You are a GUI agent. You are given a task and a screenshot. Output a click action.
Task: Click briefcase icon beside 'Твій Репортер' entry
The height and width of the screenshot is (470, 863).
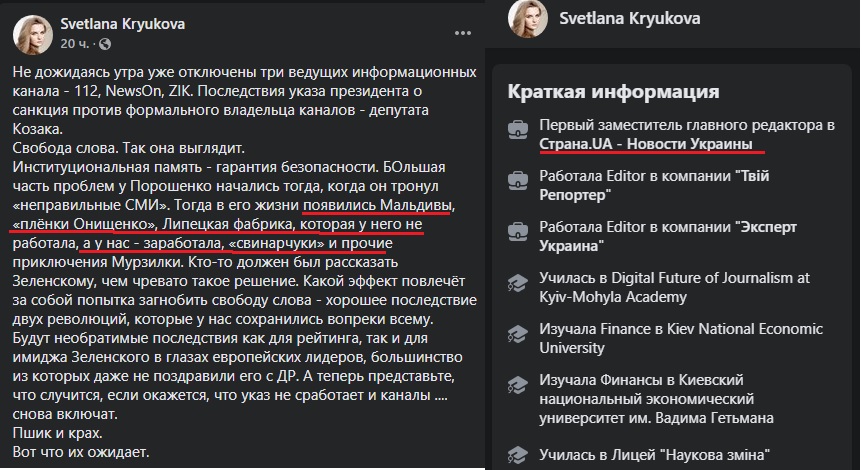coord(518,181)
